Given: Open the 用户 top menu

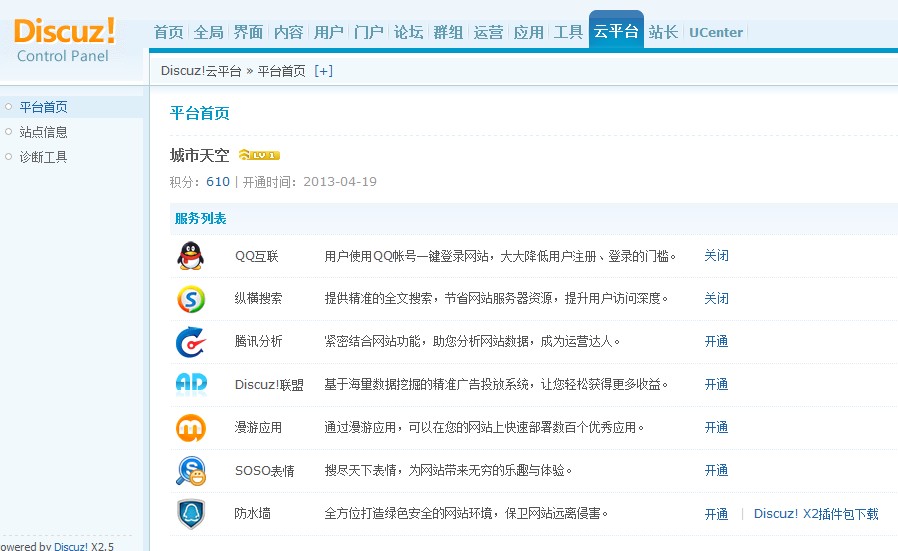Looking at the screenshot, I should coord(328,32).
